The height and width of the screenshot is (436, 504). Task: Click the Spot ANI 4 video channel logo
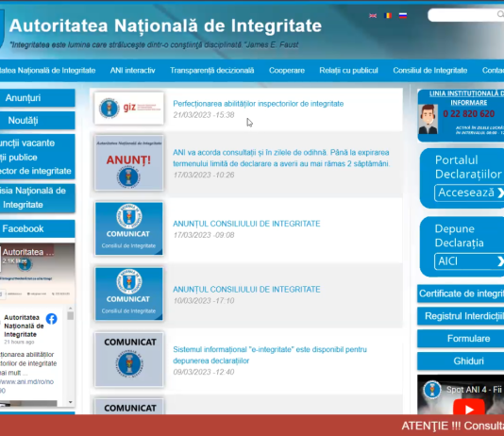point(432,390)
